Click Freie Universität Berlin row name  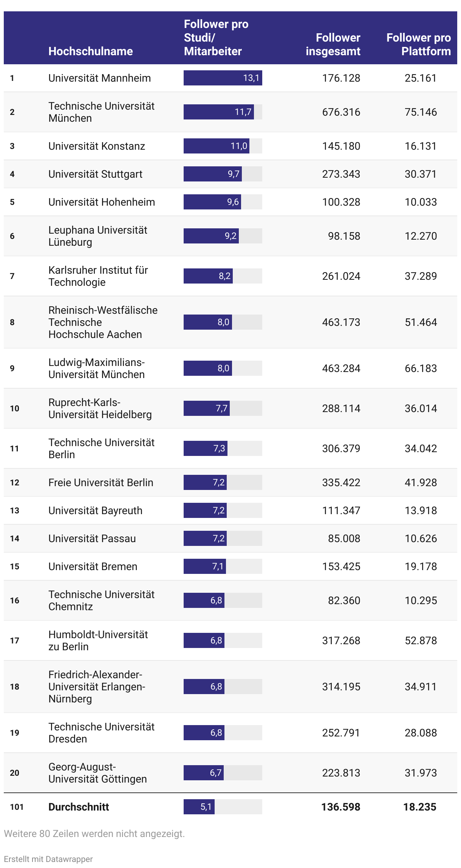pos(101,483)
